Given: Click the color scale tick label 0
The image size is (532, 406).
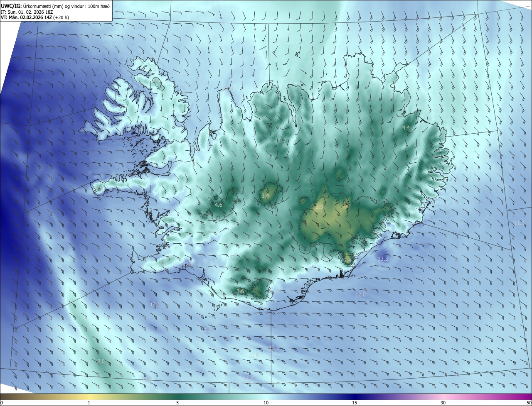Looking at the screenshot, I should pyautogui.click(x=2, y=403).
